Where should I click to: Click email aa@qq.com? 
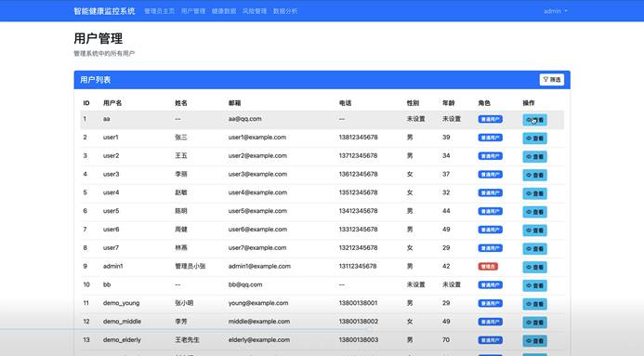(x=244, y=119)
